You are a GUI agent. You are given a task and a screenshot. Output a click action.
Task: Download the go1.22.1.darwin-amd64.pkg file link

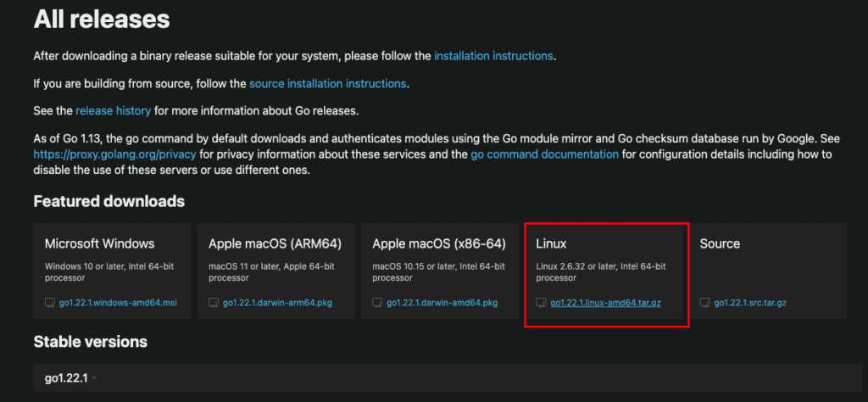(x=442, y=303)
